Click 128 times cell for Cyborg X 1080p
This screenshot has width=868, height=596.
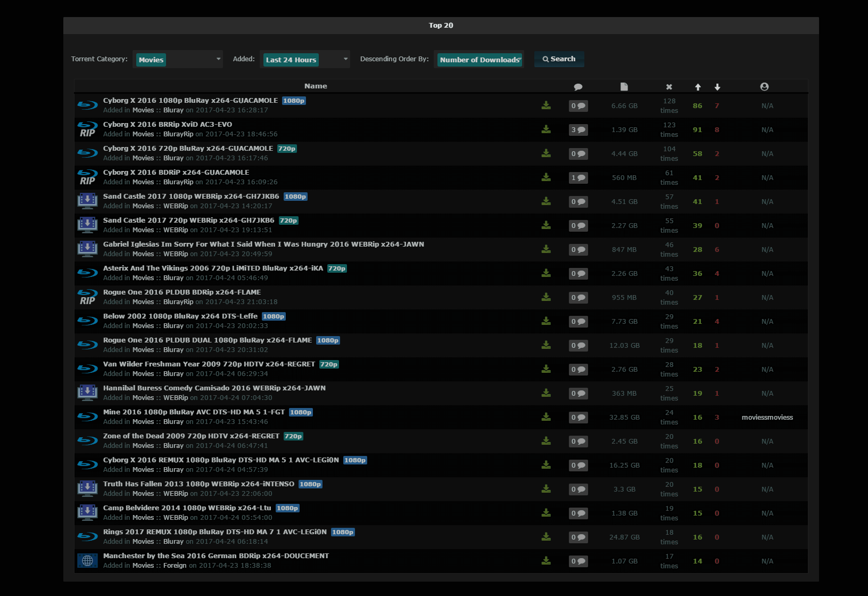tap(669, 105)
